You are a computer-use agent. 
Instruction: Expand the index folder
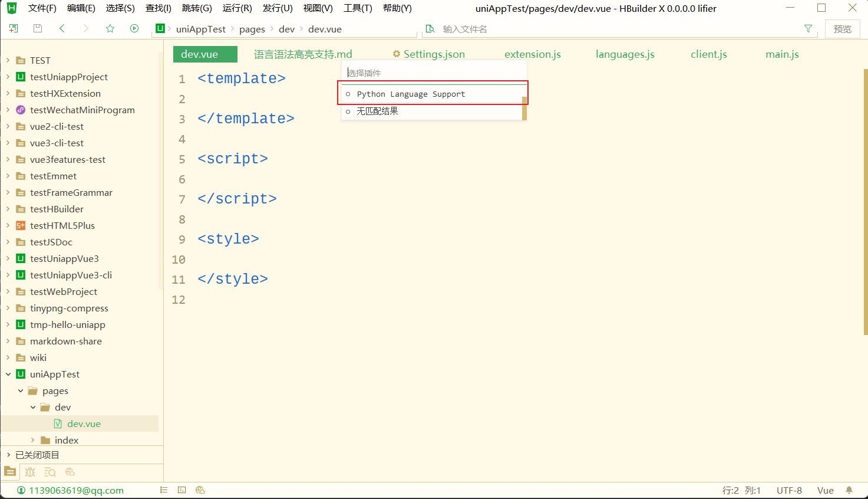33,440
